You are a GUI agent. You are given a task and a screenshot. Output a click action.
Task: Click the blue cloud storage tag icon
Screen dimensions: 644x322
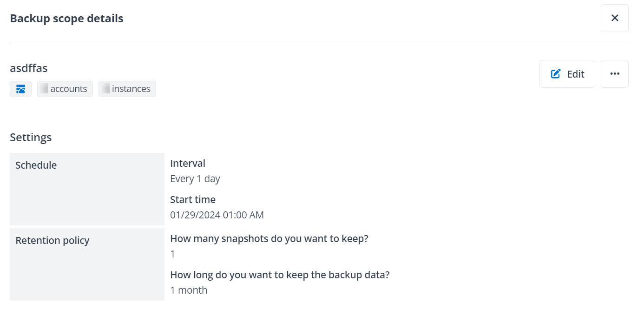click(20, 89)
